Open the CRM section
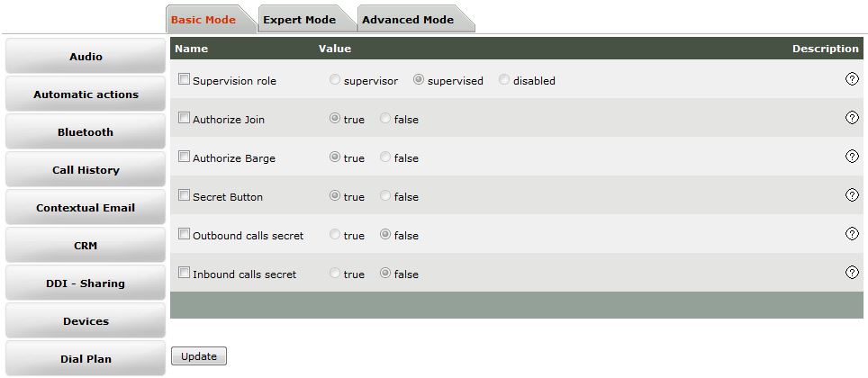 click(x=86, y=245)
